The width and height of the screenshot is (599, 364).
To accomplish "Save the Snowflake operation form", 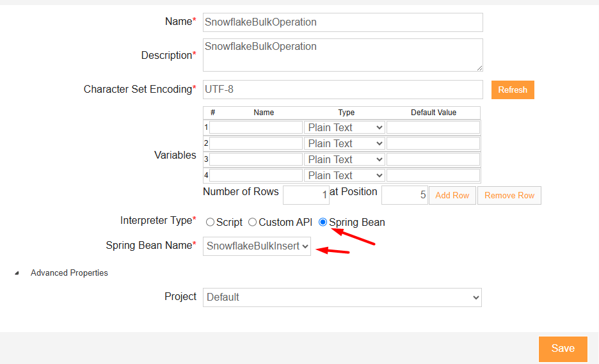I will (x=563, y=349).
